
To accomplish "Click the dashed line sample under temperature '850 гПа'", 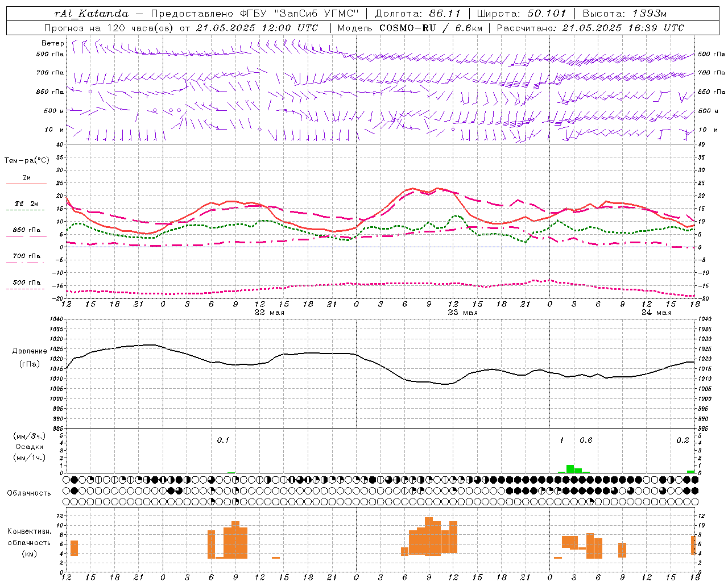I will click(x=26, y=236).
